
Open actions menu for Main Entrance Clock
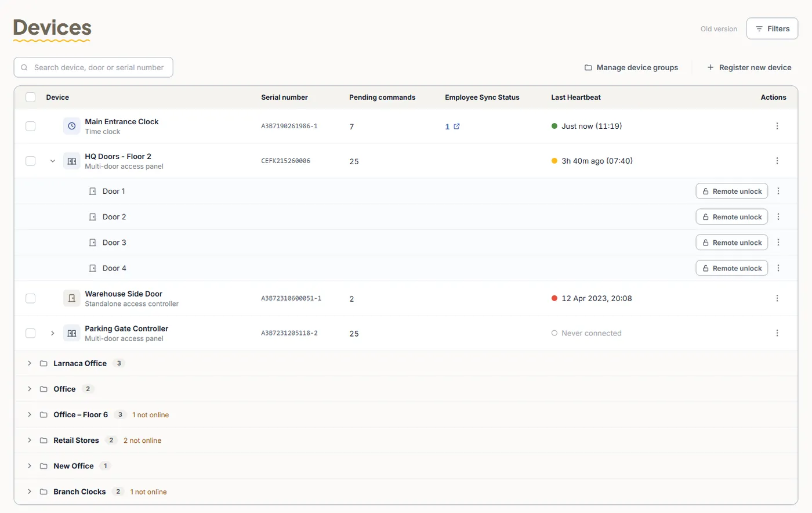(x=777, y=126)
